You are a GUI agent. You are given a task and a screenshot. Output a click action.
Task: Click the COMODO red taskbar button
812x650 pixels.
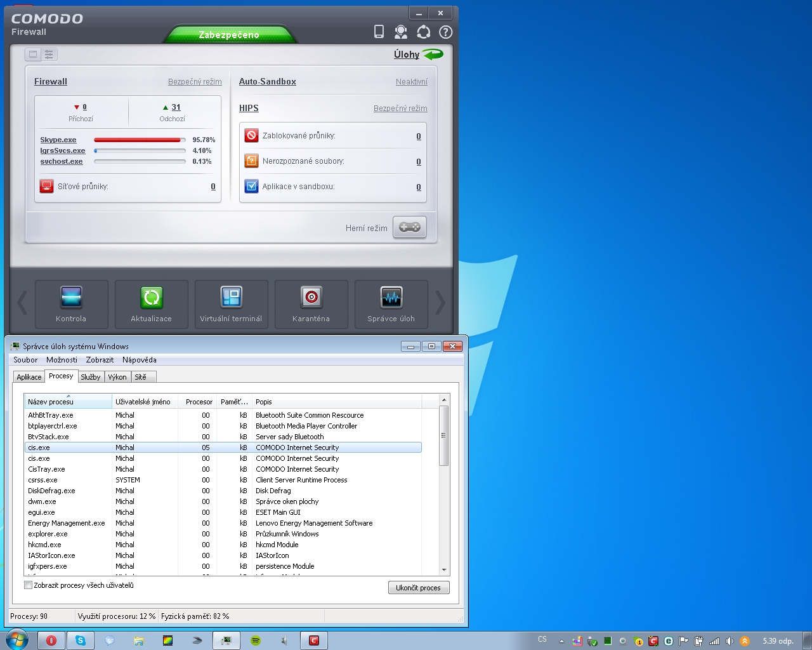pos(314,640)
